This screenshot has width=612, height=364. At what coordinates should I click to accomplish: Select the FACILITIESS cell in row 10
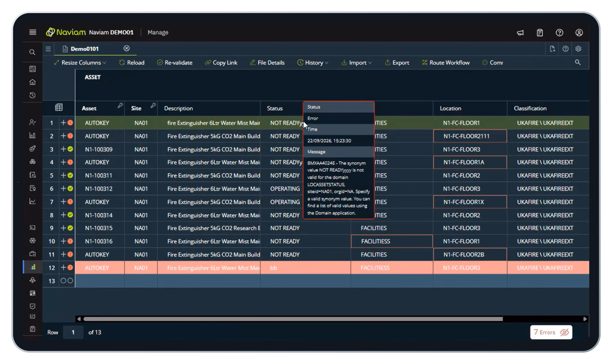392,241
